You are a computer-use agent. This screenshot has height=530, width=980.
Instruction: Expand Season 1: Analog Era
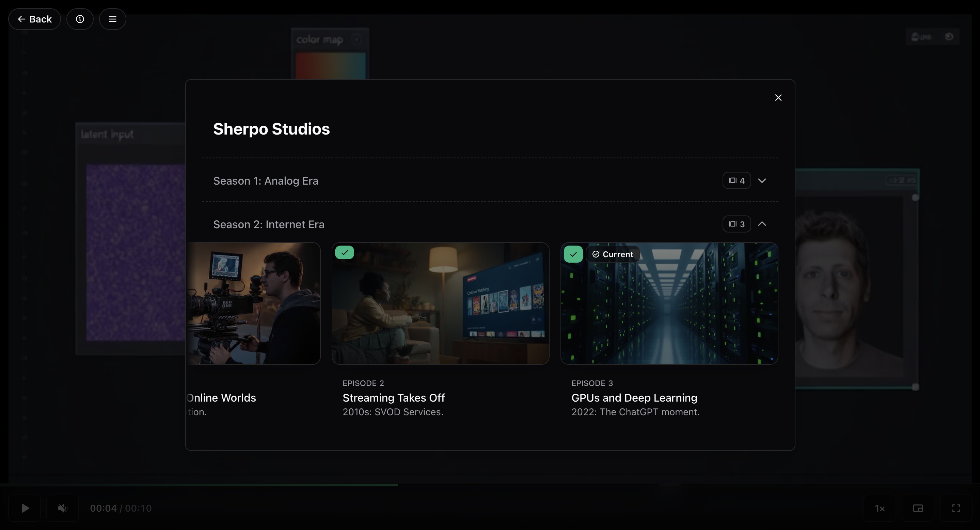(x=762, y=180)
